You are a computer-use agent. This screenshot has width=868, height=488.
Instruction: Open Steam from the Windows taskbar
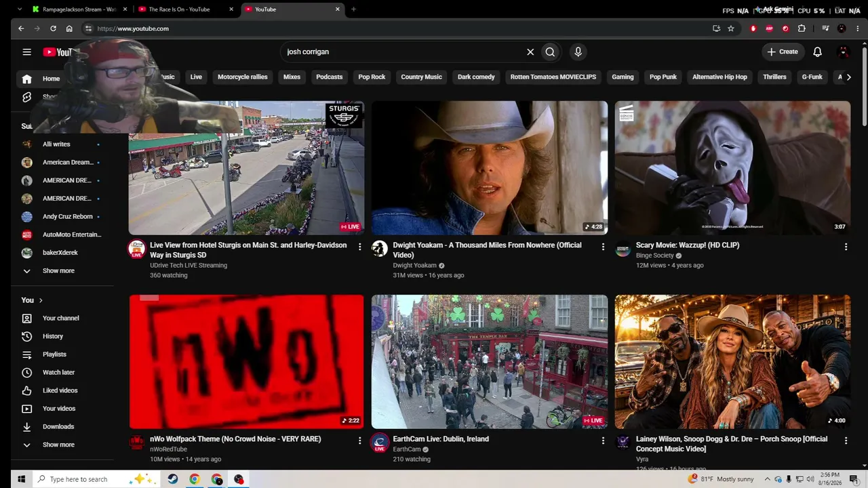173,479
